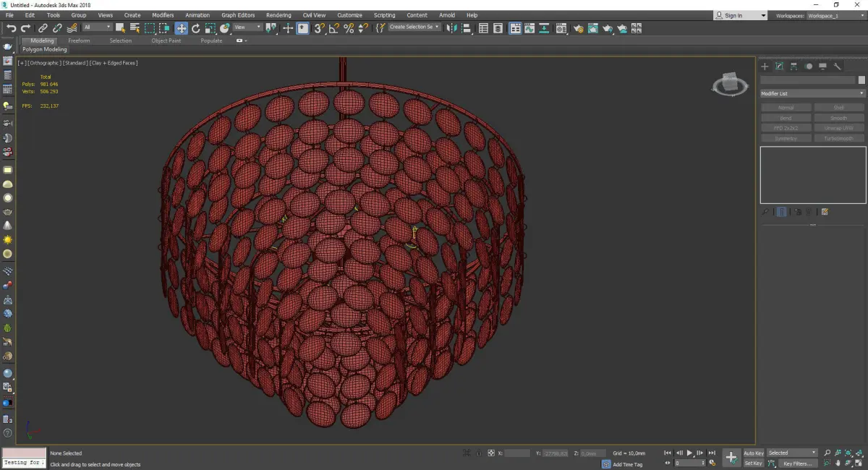Open the Hierarchy command panel tab

793,67
